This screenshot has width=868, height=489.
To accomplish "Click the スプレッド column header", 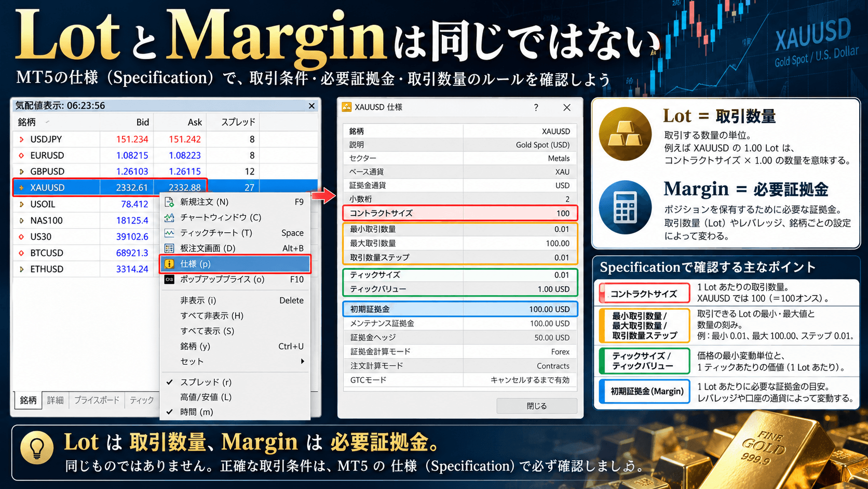I will pyautogui.click(x=233, y=122).
